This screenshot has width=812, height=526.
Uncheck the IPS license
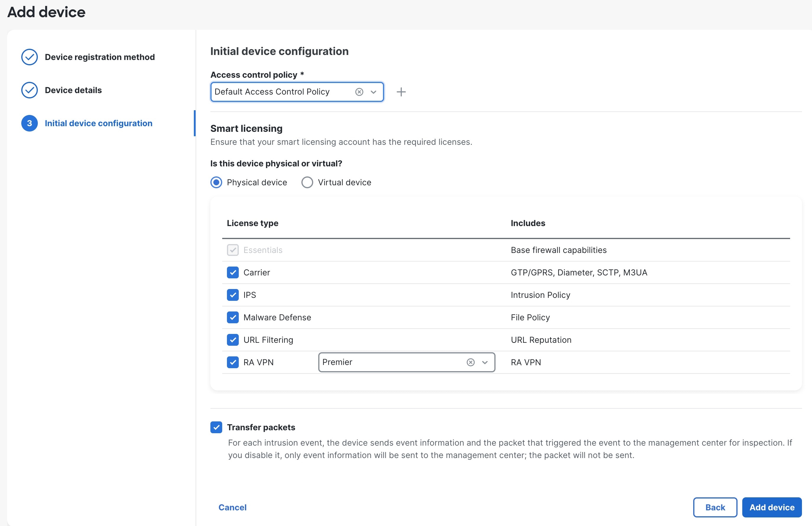[233, 295]
